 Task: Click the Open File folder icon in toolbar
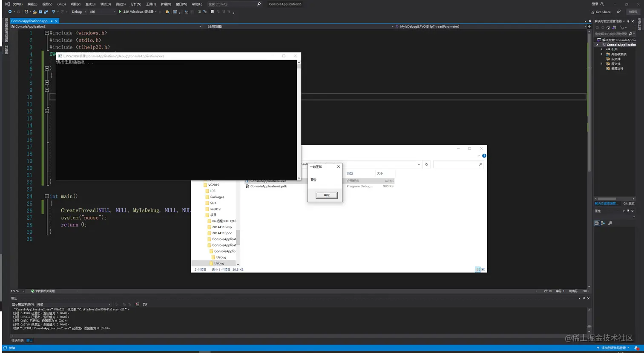[x=34, y=12]
